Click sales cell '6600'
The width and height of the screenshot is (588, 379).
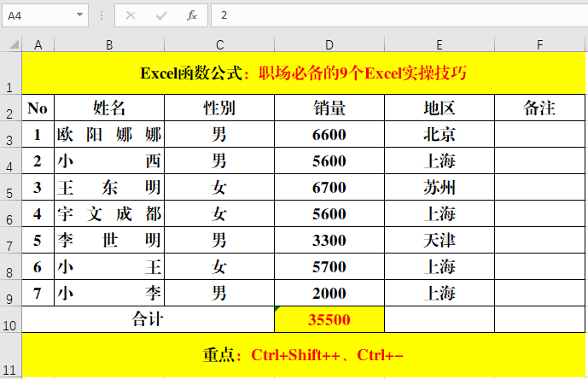tap(329, 134)
